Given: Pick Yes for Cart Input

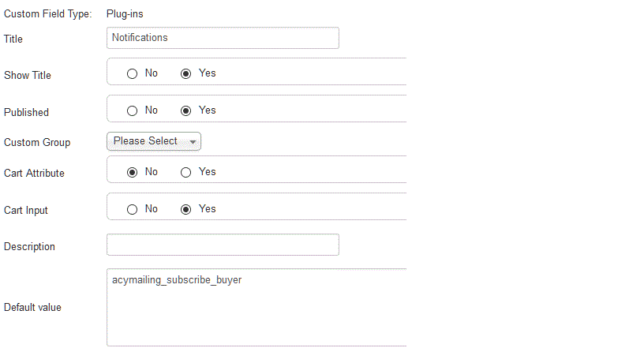Looking at the screenshot, I should click(x=186, y=209).
